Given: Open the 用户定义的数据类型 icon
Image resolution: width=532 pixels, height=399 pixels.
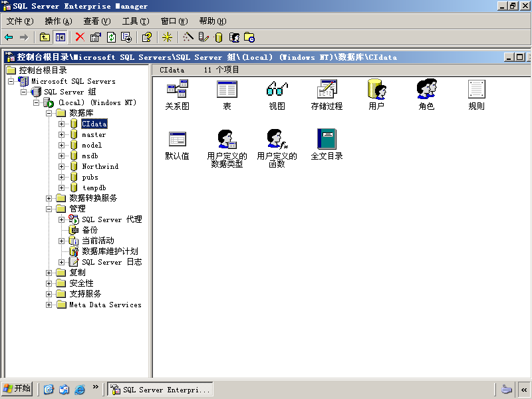Looking at the screenshot, I should (227, 148).
